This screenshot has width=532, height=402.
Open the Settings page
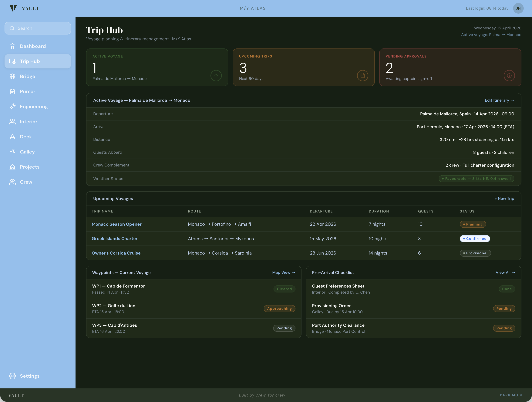tap(38, 376)
